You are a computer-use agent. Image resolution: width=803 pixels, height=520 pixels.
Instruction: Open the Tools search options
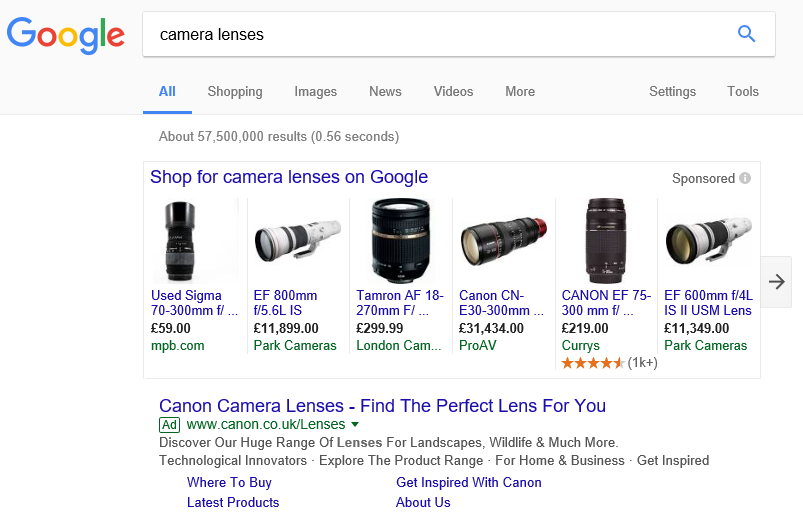tap(742, 91)
